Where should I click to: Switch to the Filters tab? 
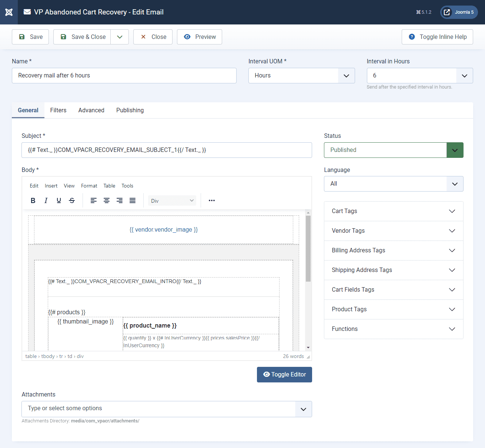tap(58, 110)
